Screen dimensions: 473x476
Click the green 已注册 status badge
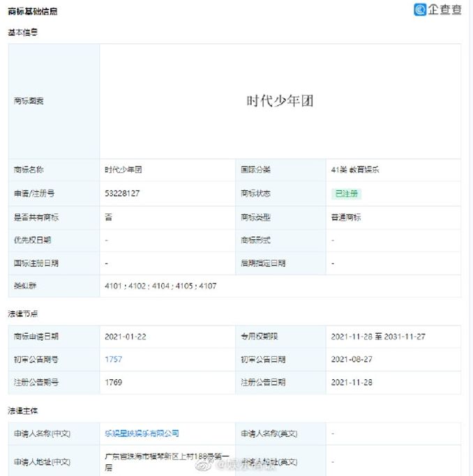(347, 194)
